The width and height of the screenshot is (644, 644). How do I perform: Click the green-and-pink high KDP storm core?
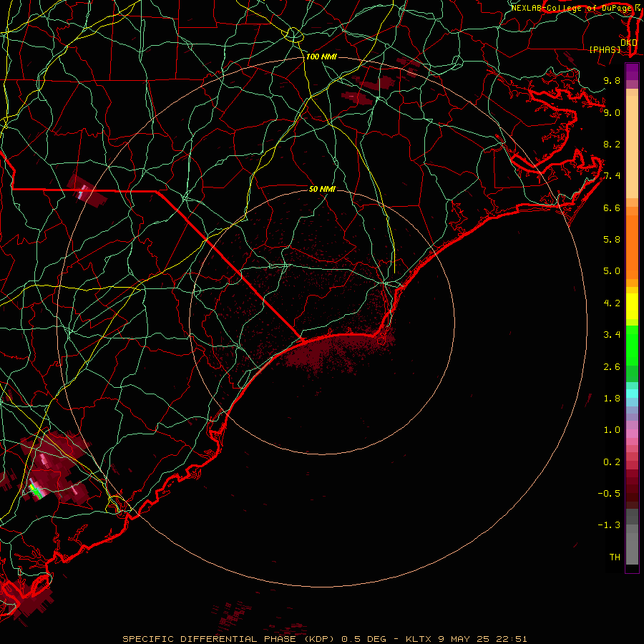coord(36,490)
